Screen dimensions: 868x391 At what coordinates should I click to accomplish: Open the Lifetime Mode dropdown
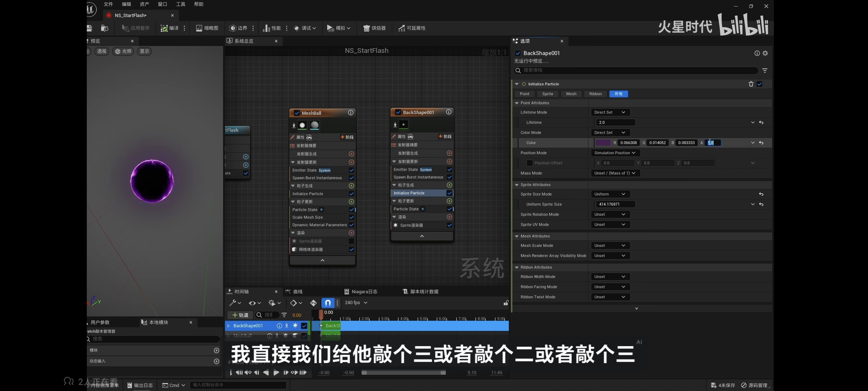pyautogui.click(x=610, y=112)
